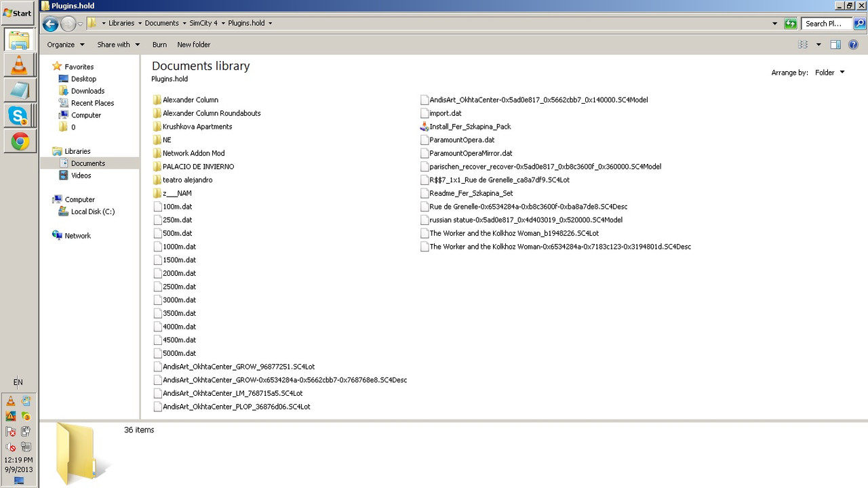Click the import.dat file icon
Image resolution: width=868 pixels, height=488 pixels.
(x=425, y=113)
